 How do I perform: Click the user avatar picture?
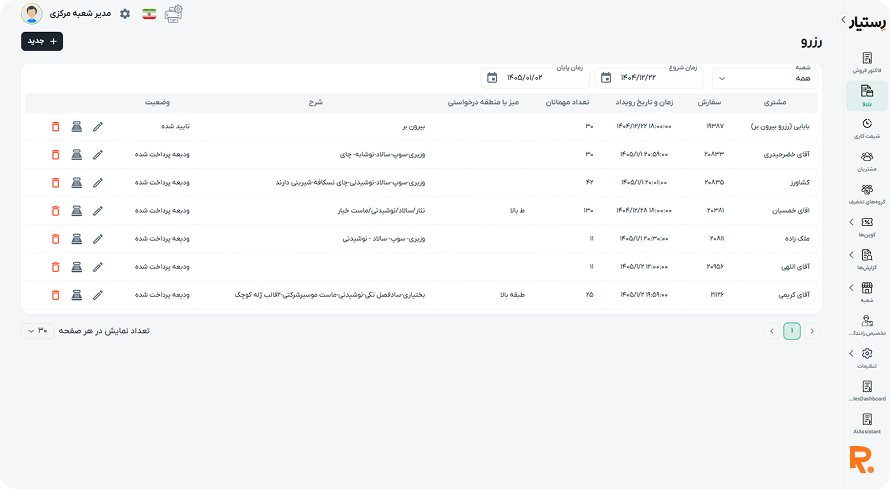point(32,14)
